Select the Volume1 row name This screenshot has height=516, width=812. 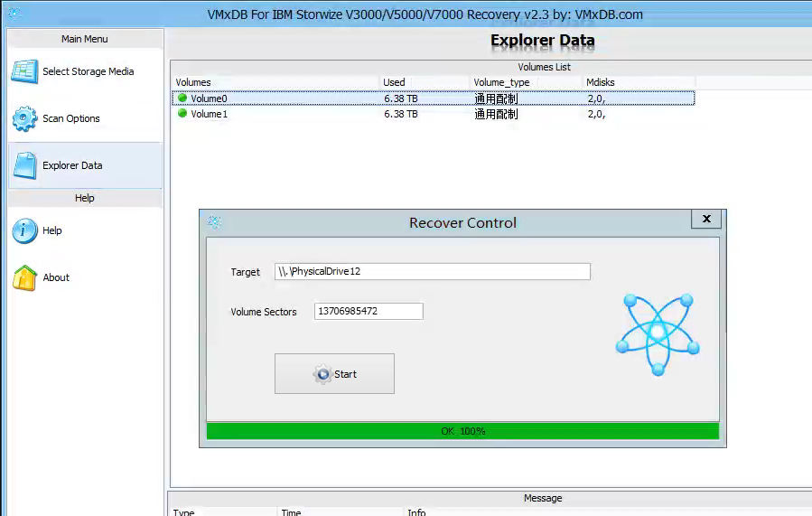(x=209, y=114)
